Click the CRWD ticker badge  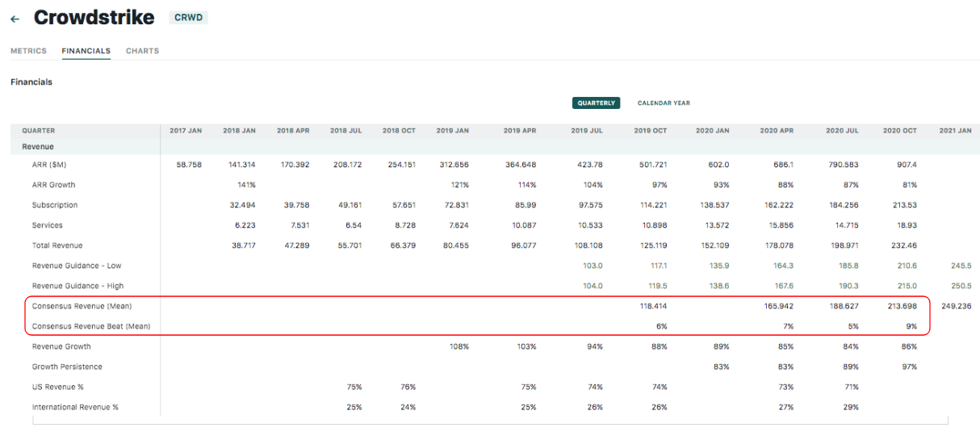click(x=188, y=17)
